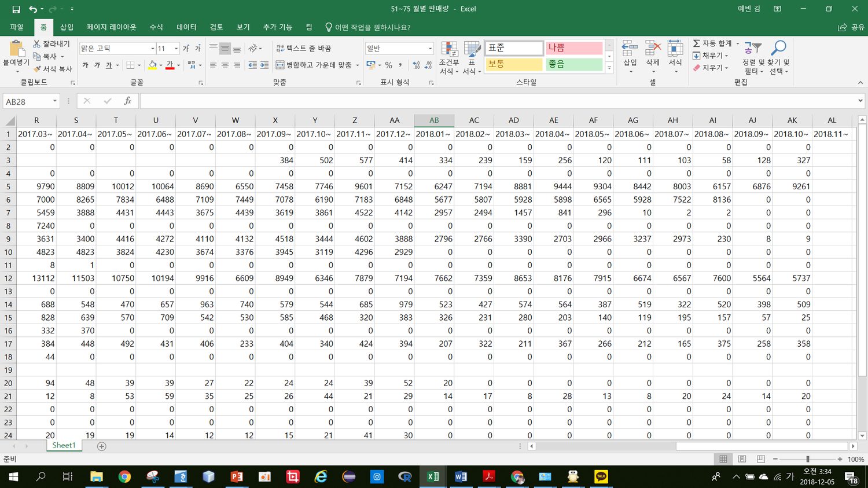Expand the formula bar

(x=860, y=101)
